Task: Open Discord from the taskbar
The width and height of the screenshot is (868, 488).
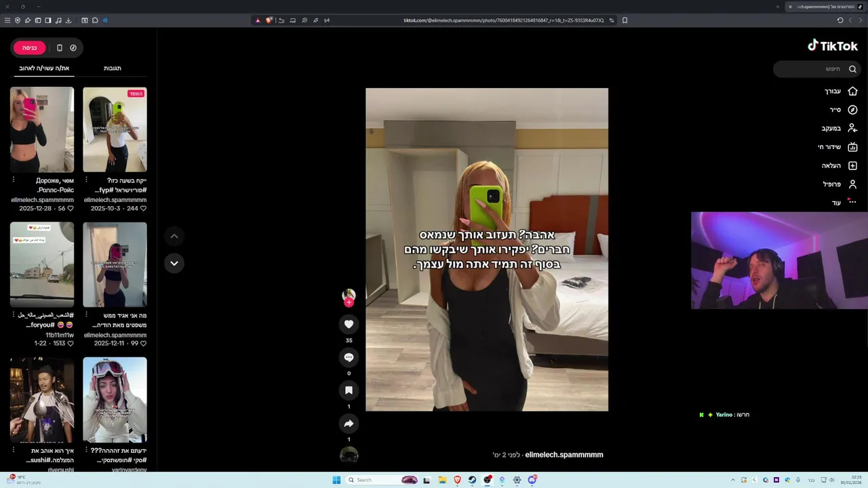Action: coord(532,480)
